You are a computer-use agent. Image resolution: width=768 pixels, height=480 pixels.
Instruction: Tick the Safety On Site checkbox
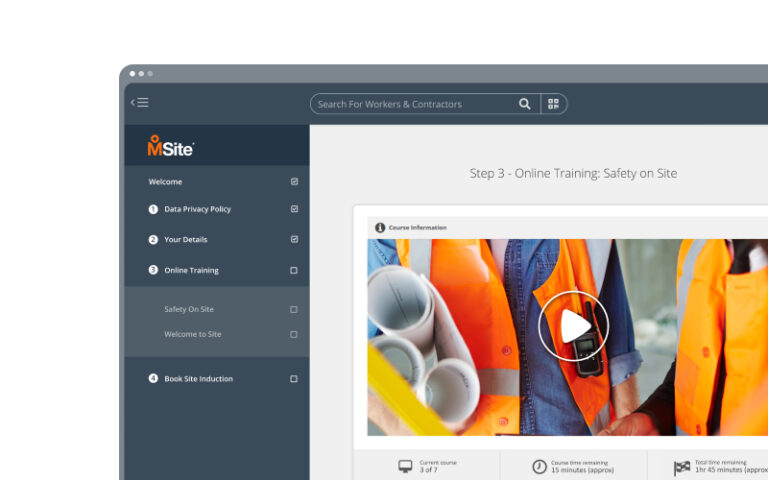coord(294,310)
